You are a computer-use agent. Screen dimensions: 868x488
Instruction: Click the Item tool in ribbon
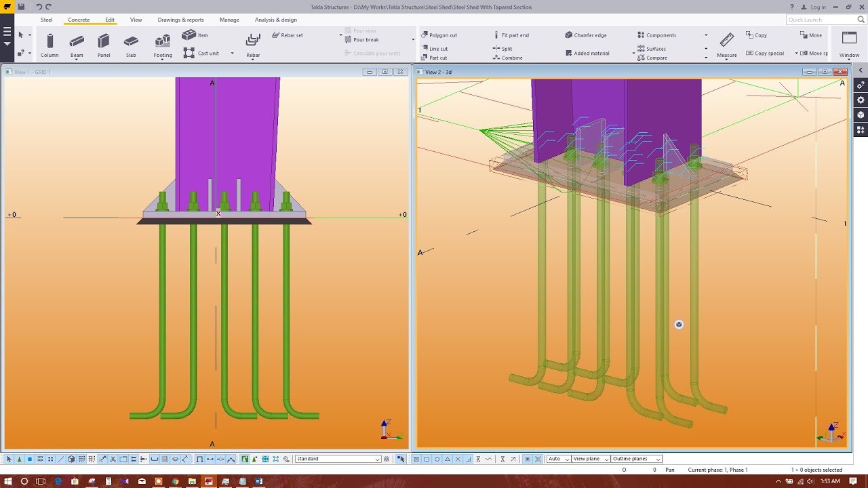point(195,35)
